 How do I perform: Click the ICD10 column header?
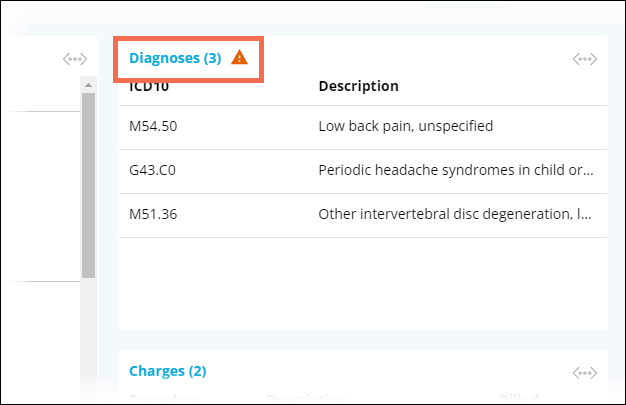[x=149, y=86]
